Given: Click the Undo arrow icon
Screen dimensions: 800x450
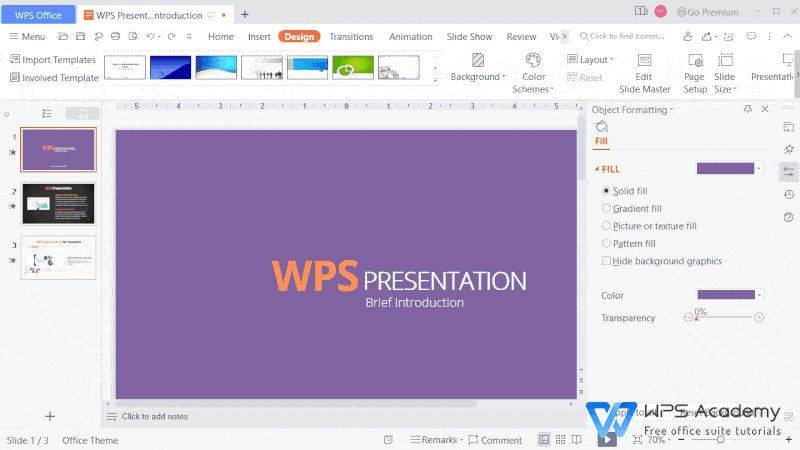Looking at the screenshot, I should [151, 36].
